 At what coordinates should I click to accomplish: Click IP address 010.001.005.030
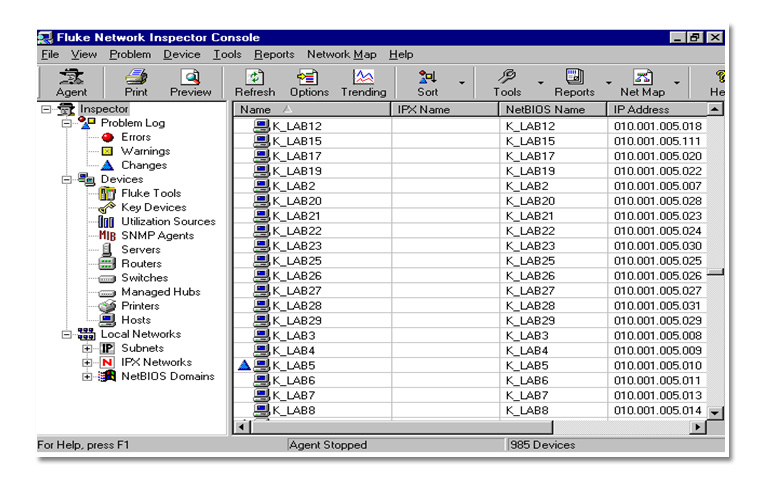pos(657,246)
